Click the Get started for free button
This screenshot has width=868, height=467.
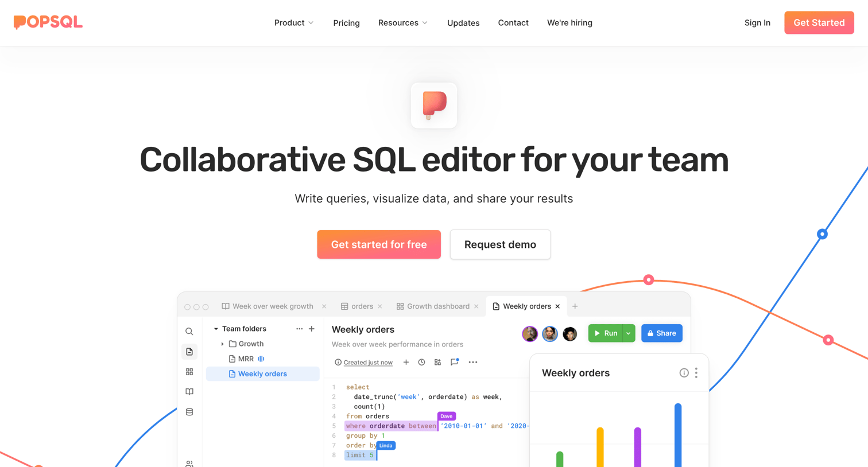coord(379,244)
